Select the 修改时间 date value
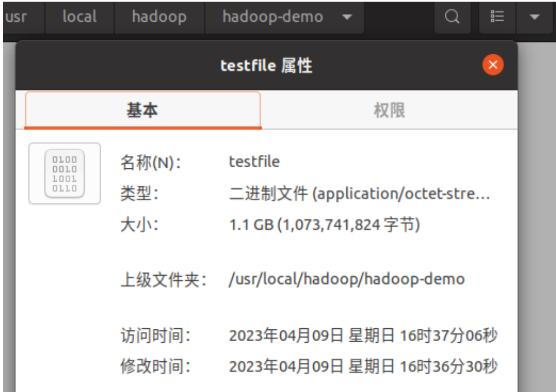Viewport: 556px width, 392px height. click(x=362, y=367)
